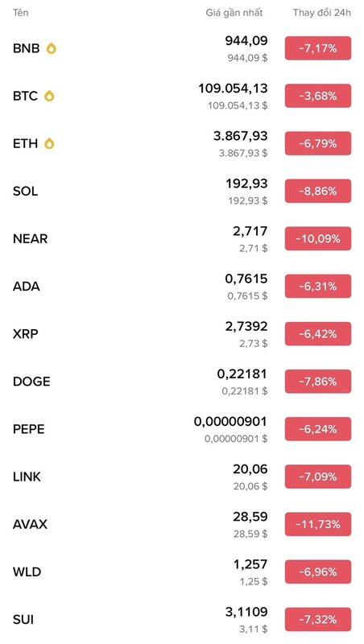Click the BTC -3,68% change badge
The width and height of the screenshot is (364, 644).
pos(318,96)
